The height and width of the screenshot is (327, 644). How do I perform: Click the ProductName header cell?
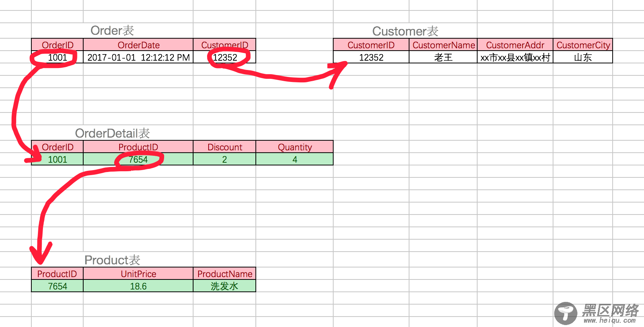pyautogui.click(x=224, y=274)
